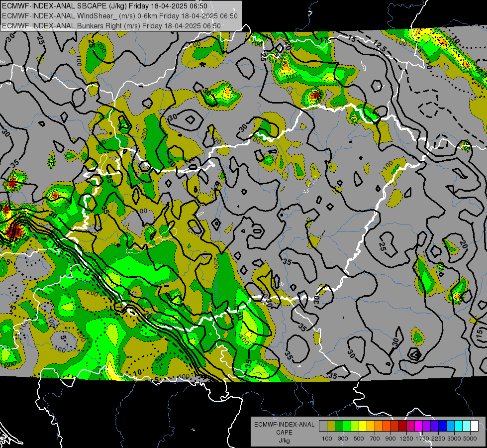This screenshot has width=487, height=448.
Task: Click the 700 value on legend scale
Action: [x=375, y=439]
